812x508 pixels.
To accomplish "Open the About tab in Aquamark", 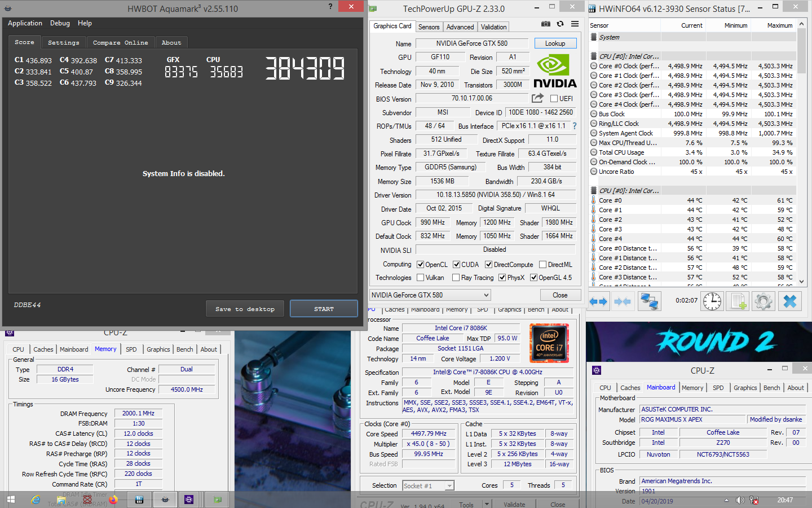I will [171, 43].
